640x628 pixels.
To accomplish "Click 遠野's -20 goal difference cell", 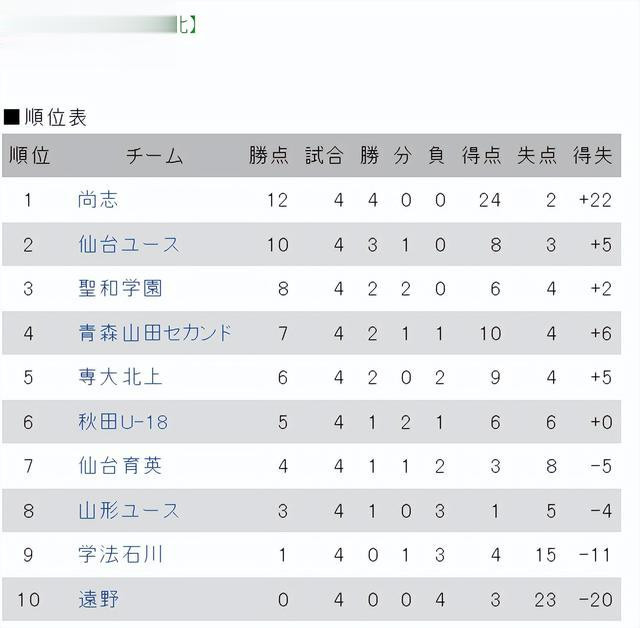I will point(594,600).
